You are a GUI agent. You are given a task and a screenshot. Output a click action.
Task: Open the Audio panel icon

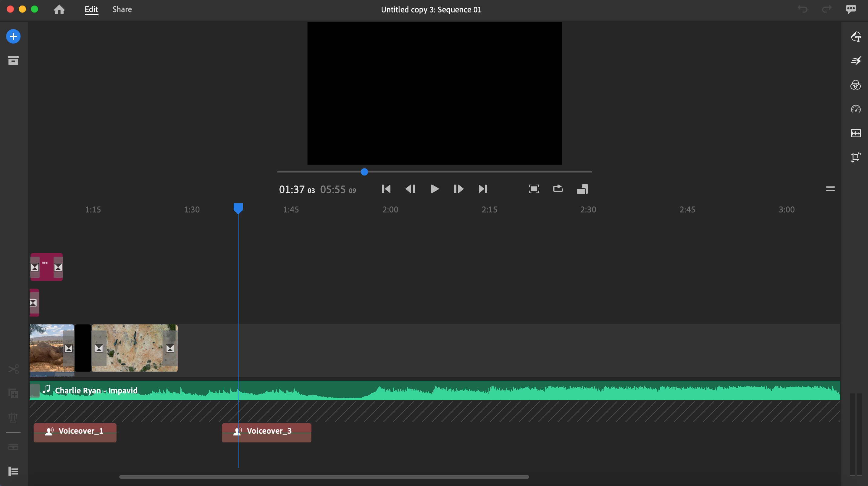(856, 133)
